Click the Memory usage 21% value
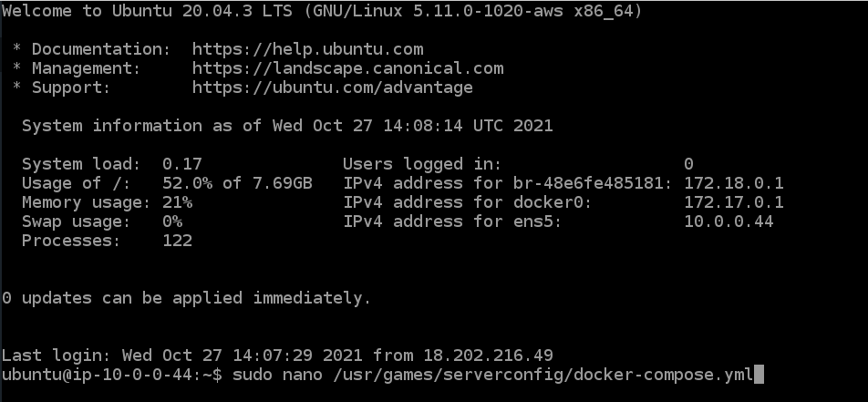Screen dimensions: 868x402 [177, 202]
